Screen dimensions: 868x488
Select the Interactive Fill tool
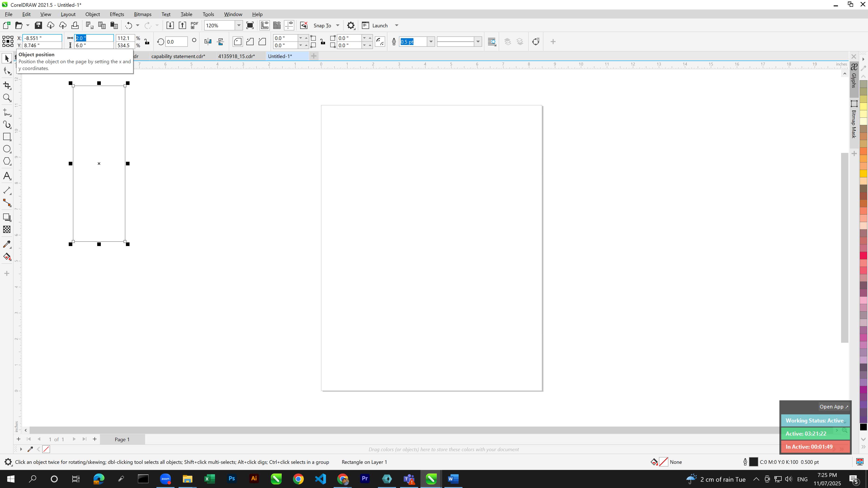7,257
